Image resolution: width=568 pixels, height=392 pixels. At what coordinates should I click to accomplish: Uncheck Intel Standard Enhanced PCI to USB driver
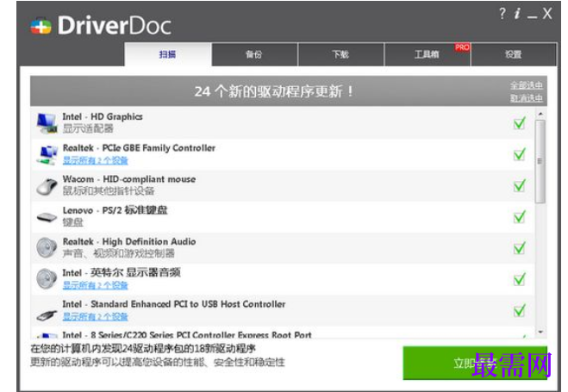click(x=520, y=310)
